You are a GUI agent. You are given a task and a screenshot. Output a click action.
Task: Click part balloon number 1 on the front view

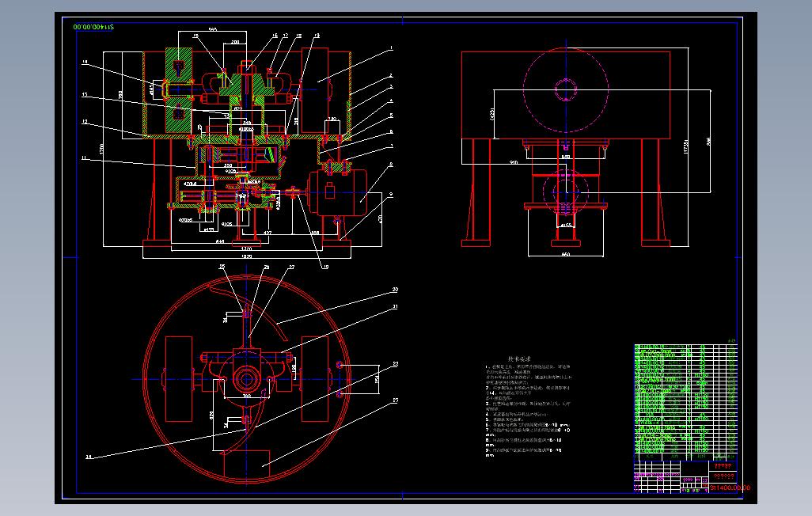pos(392,47)
